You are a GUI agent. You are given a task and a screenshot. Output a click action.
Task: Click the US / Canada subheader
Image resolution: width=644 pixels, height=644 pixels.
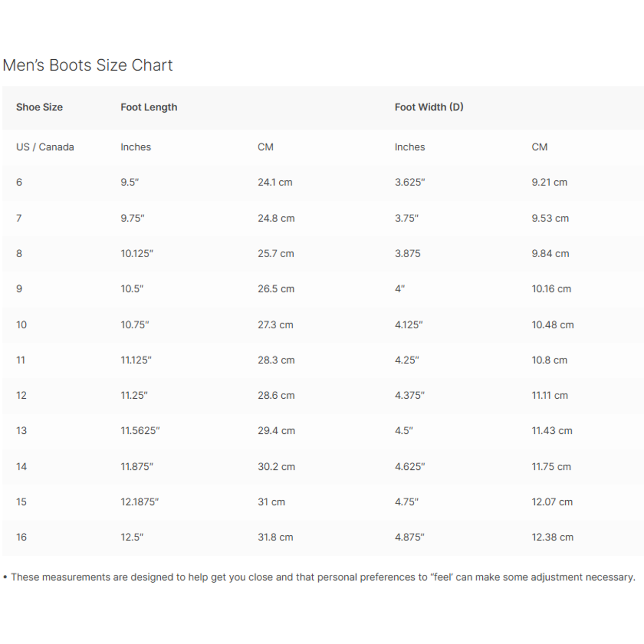click(45, 147)
